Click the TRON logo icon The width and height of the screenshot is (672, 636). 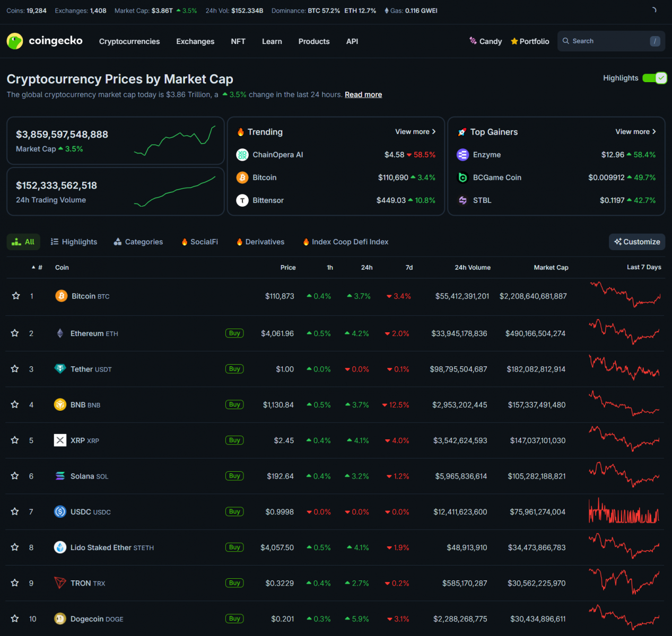tap(60, 583)
